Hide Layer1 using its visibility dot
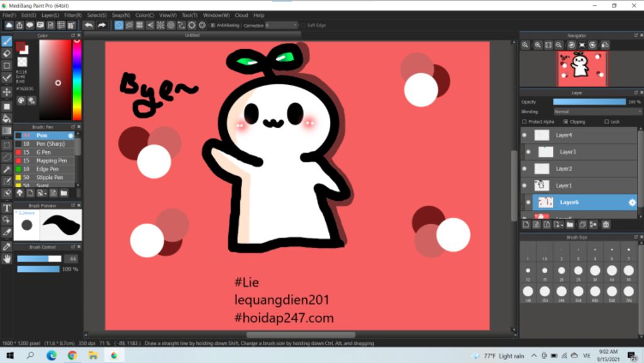 [525, 186]
